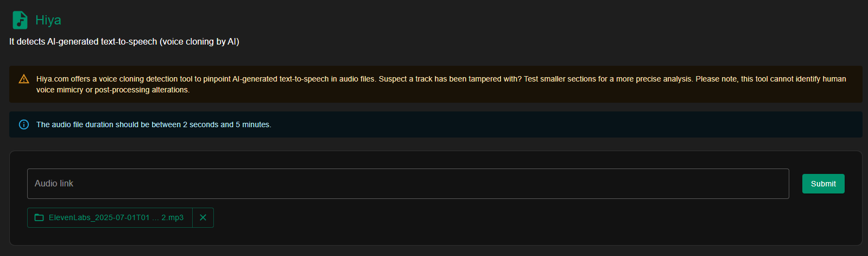Focus the Audio link input field
The height and width of the screenshot is (256, 868).
(408, 184)
